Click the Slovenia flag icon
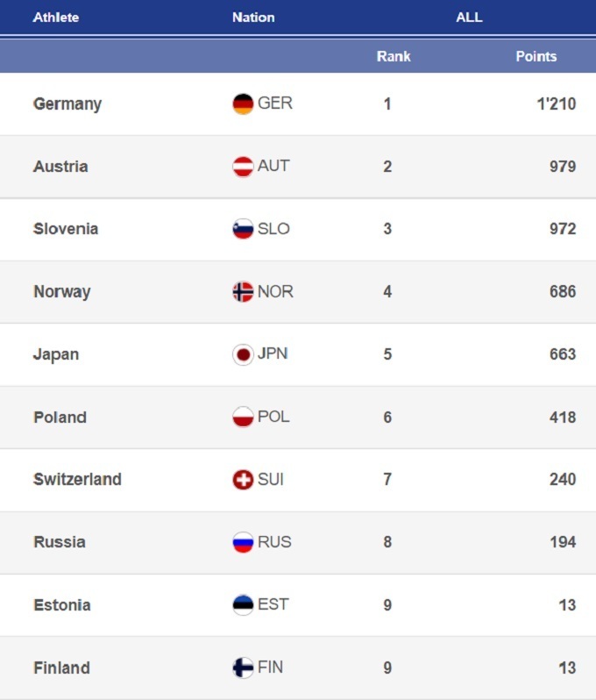Image resolution: width=596 pixels, height=700 pixels. click(x=243, y=229)
